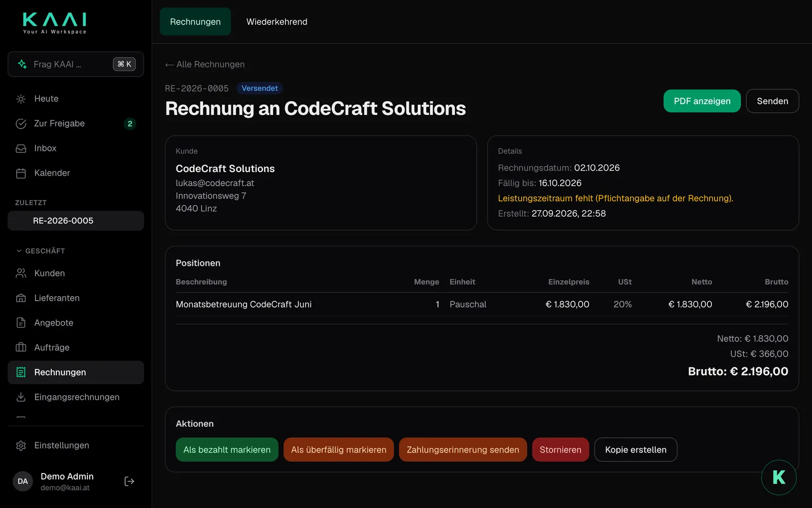Open recent item RE-2026-0005

click(x=76, y=220)
